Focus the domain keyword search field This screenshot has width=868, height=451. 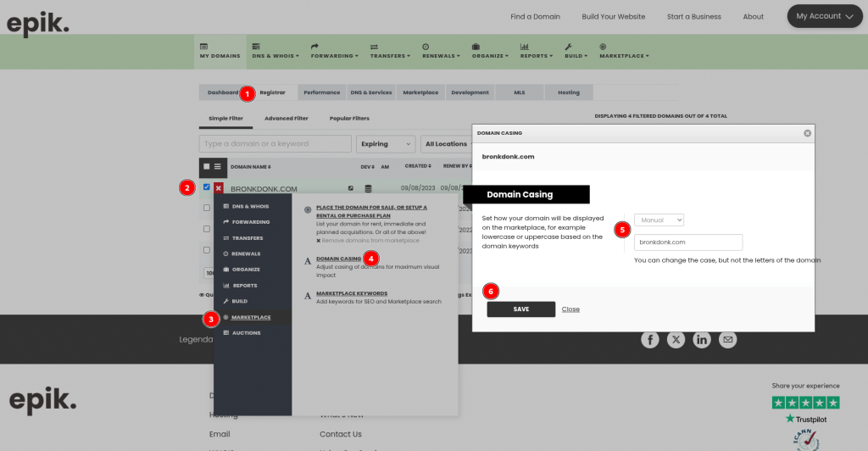point(275,144)
